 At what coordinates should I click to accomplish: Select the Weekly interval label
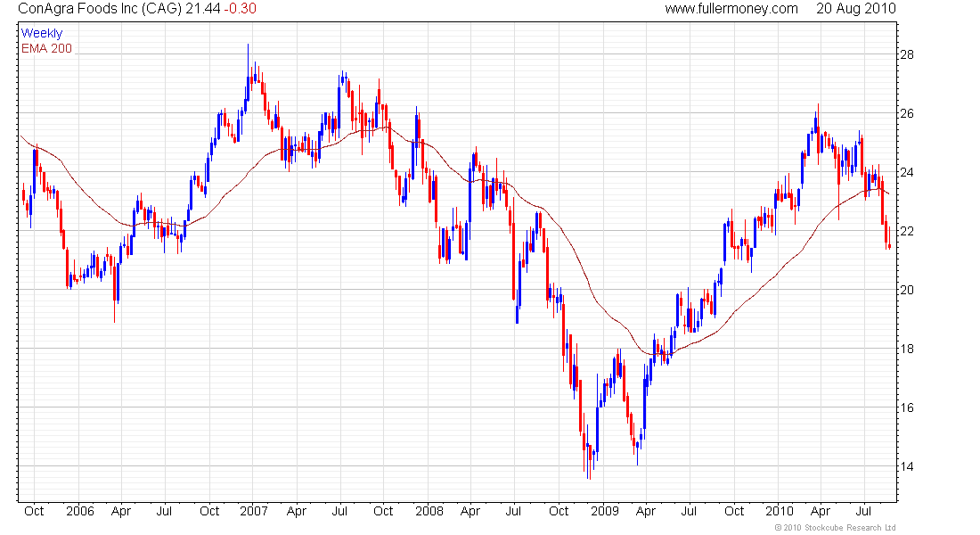click(x=42, y=33)
